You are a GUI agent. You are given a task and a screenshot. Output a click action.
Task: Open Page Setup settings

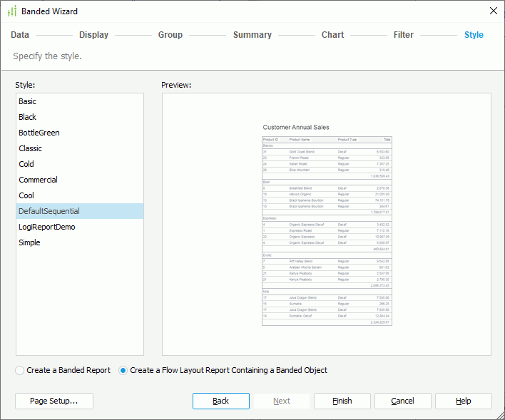coord(53,401)
